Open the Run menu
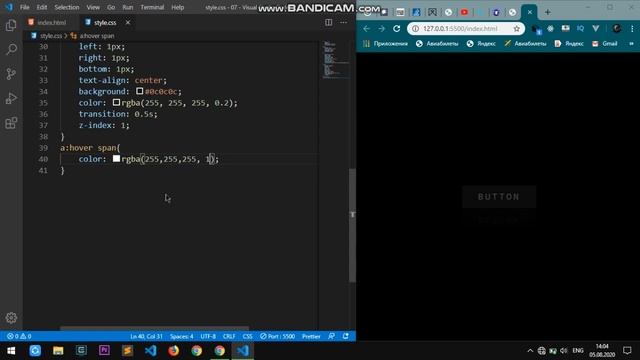The height and width of the screenshot is (360, 640). pos(128,7)
